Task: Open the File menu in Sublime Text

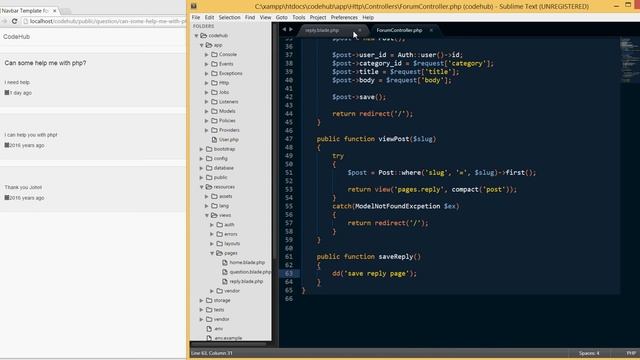Action: [196, 18]
